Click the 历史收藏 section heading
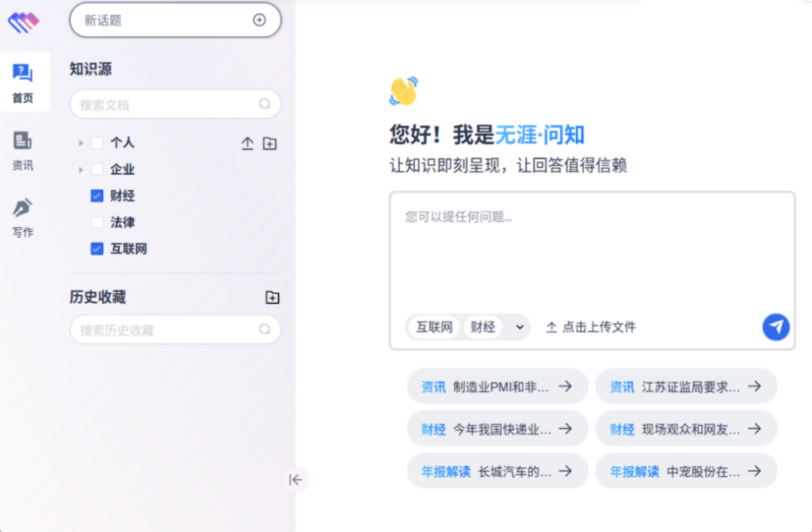The width and height of the screenshot is (812, 532). [98, 297]
